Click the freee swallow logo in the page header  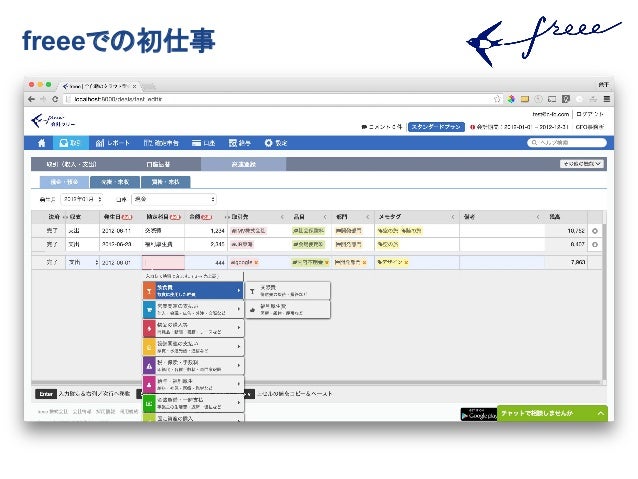coord(53,121)
